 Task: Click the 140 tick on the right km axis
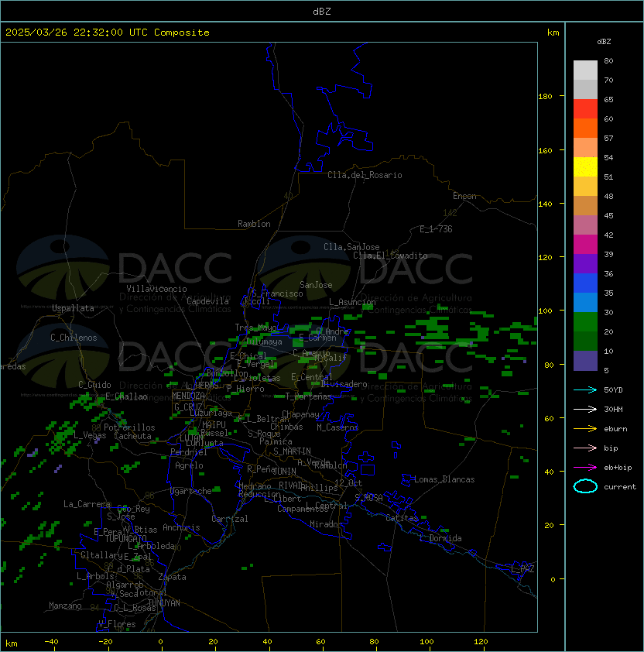point(546,204)
